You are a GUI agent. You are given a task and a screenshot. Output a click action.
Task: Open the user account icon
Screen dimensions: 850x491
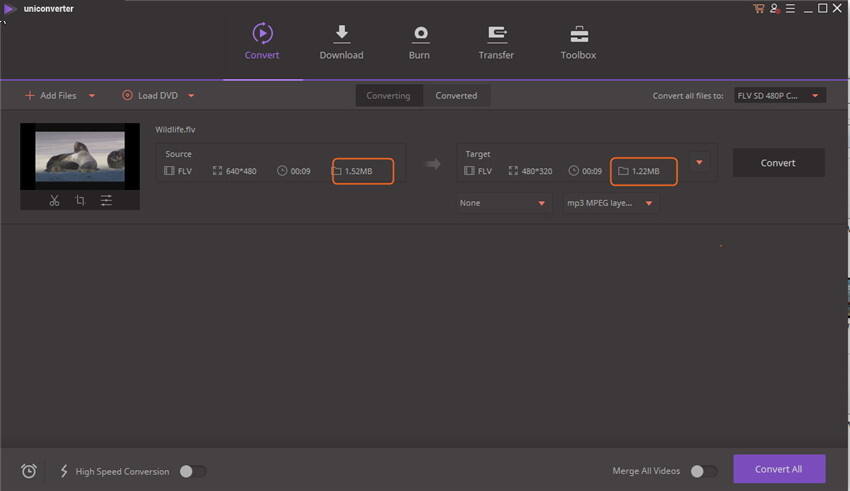775,9
